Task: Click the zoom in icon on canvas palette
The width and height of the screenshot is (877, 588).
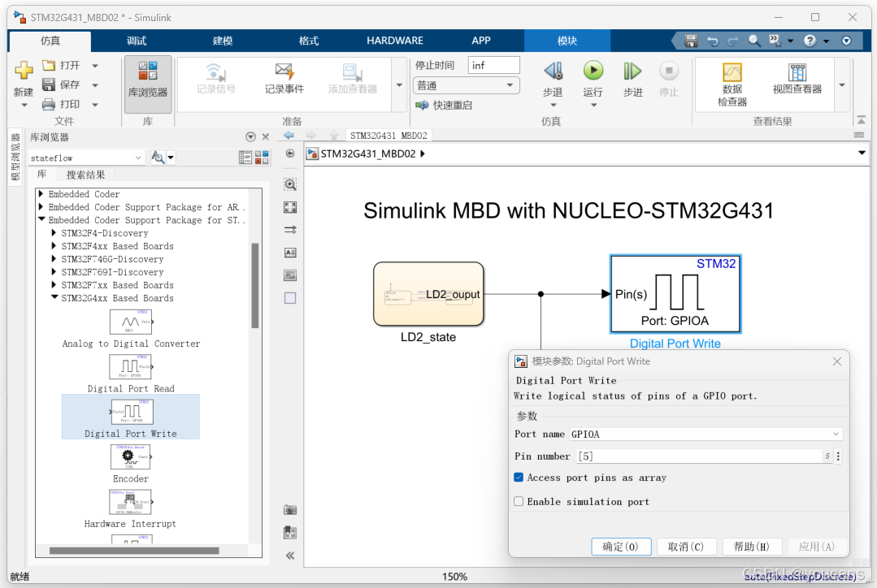Action: click(290, 184)
